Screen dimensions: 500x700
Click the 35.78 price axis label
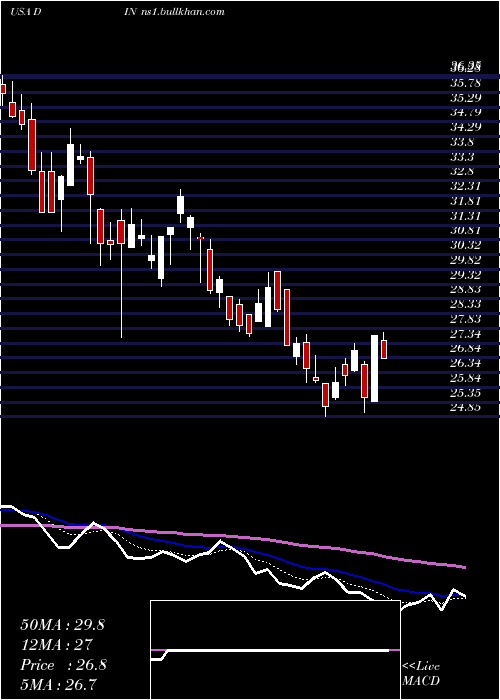[x=466, y=83]
